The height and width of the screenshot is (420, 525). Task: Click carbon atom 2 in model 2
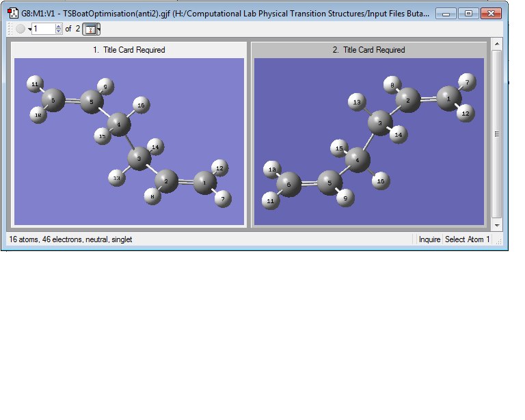408,100
